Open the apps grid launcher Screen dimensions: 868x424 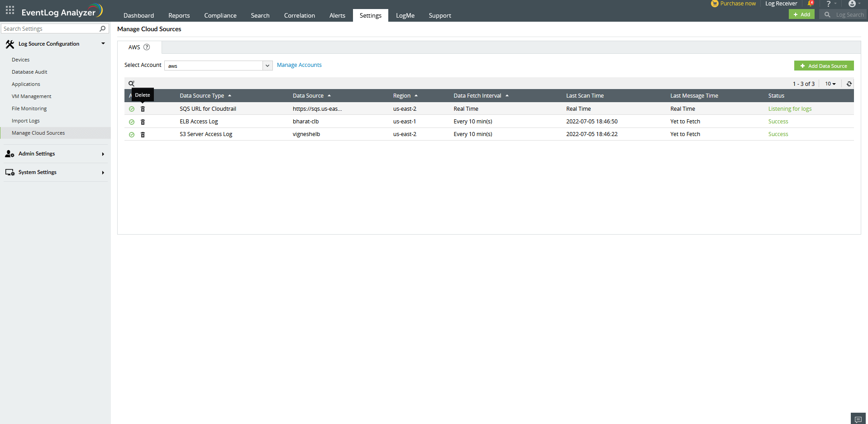(9, 10)
